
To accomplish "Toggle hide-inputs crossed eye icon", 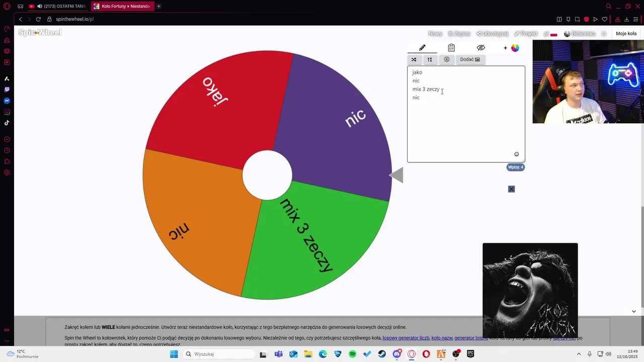I will pos(481,48).
